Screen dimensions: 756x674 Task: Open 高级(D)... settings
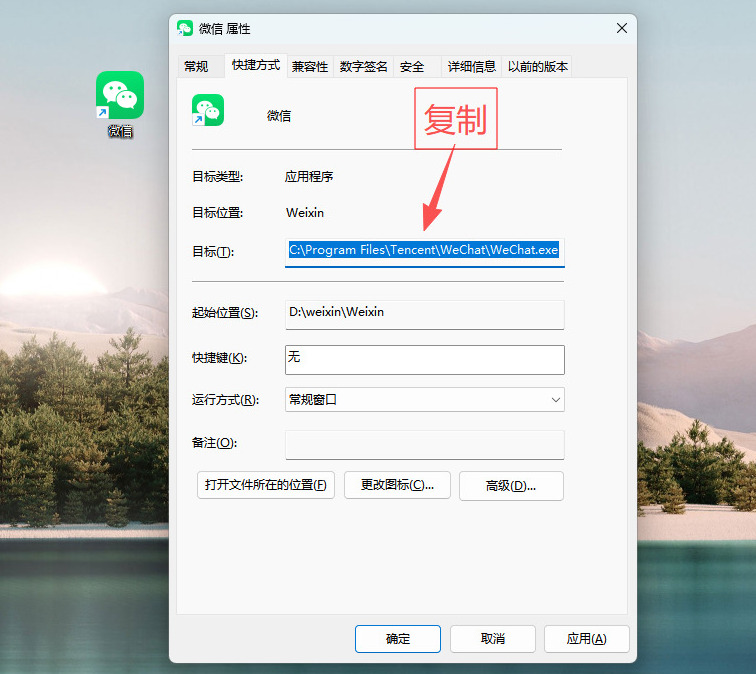tap(511, 486)
